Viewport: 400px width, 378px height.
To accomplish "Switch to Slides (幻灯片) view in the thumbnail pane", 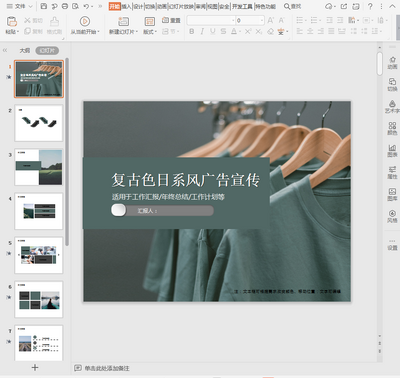I will tap(47, 50).
